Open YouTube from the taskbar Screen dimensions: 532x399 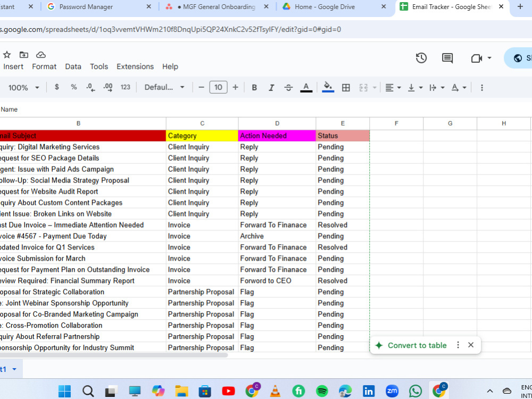(228, 391)
